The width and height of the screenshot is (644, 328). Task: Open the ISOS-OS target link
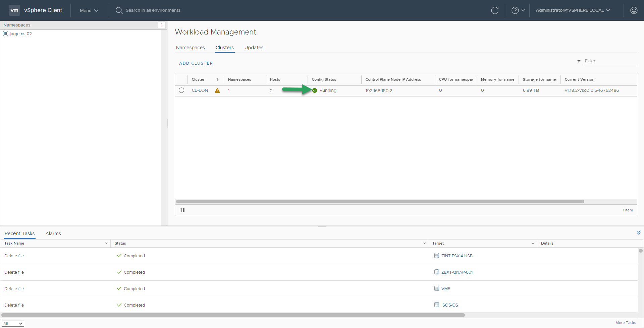(x=450, y=305)
